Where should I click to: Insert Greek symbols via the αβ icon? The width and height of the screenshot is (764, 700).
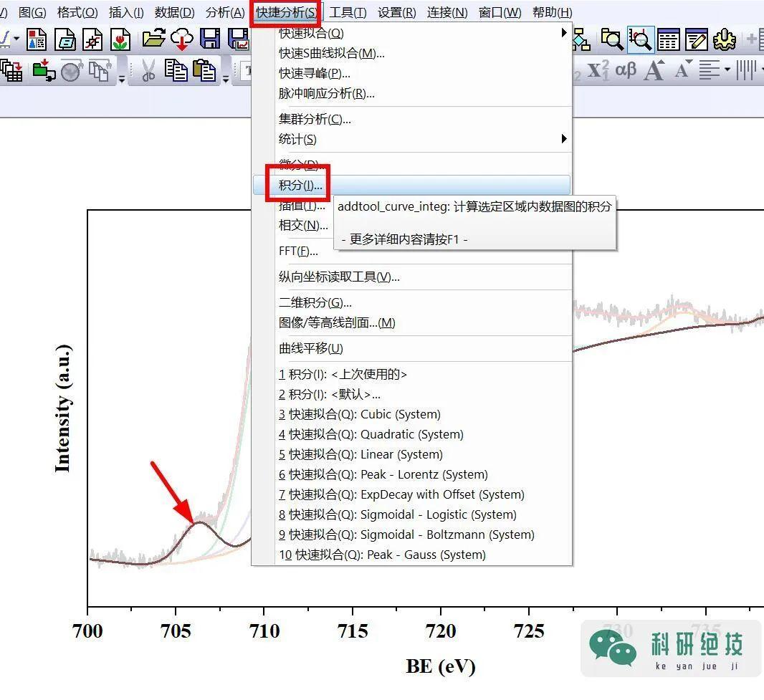pyautogui.click(x=626, y=70)
